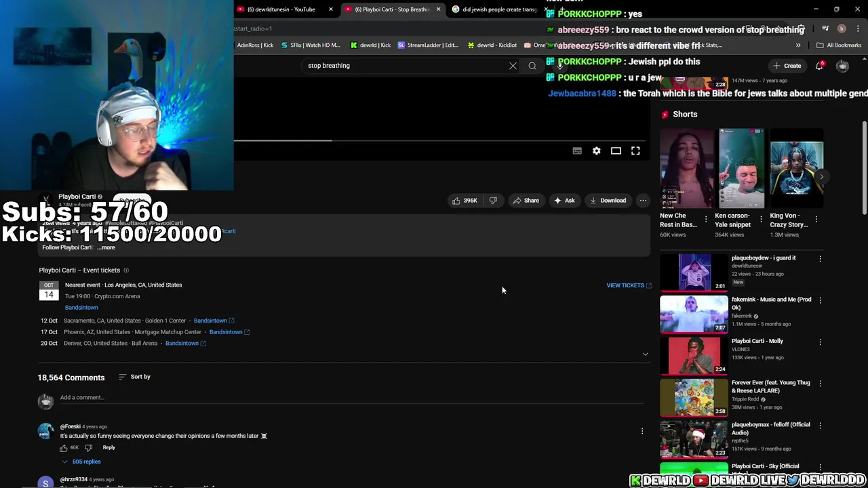Select the Playboi Carti Stop Breathing tab
868x488 pixels.
(x=391, y=9)
